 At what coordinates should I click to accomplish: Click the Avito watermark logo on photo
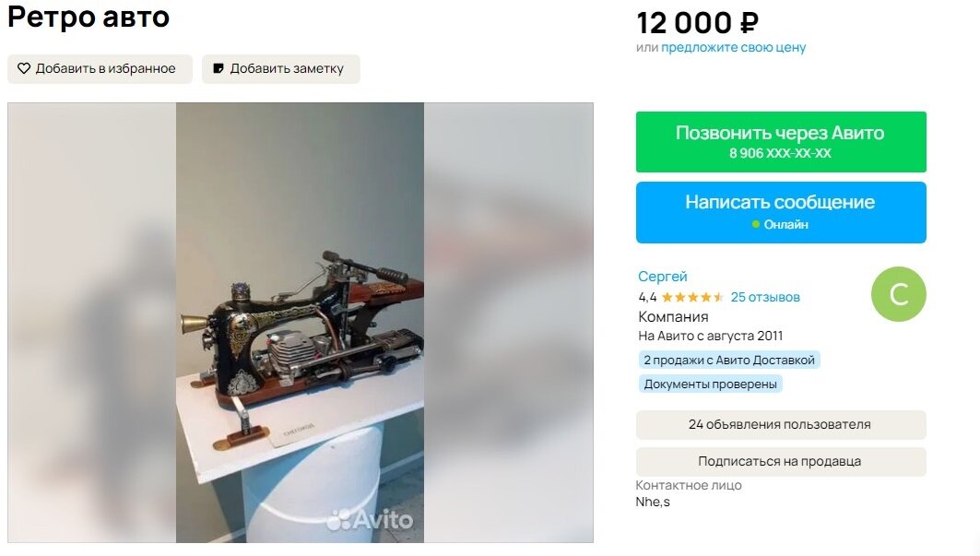coord(370,519)
